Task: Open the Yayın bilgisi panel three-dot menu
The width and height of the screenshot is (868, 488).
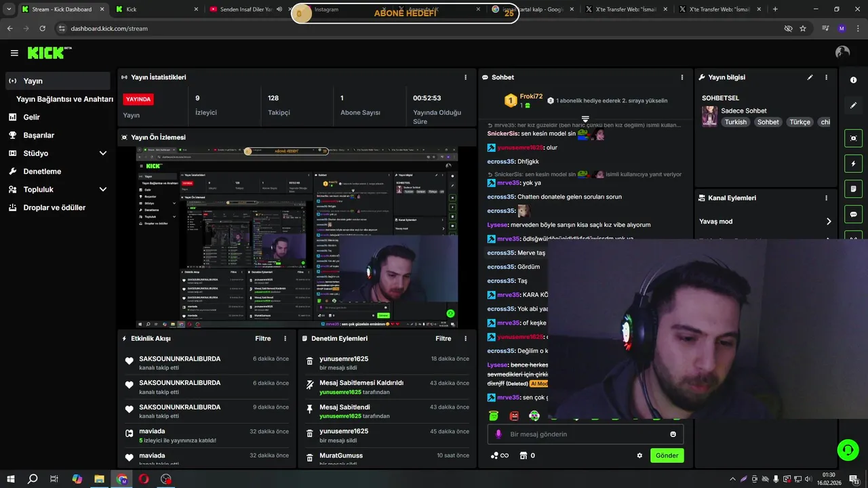Action: pos(826,77)
